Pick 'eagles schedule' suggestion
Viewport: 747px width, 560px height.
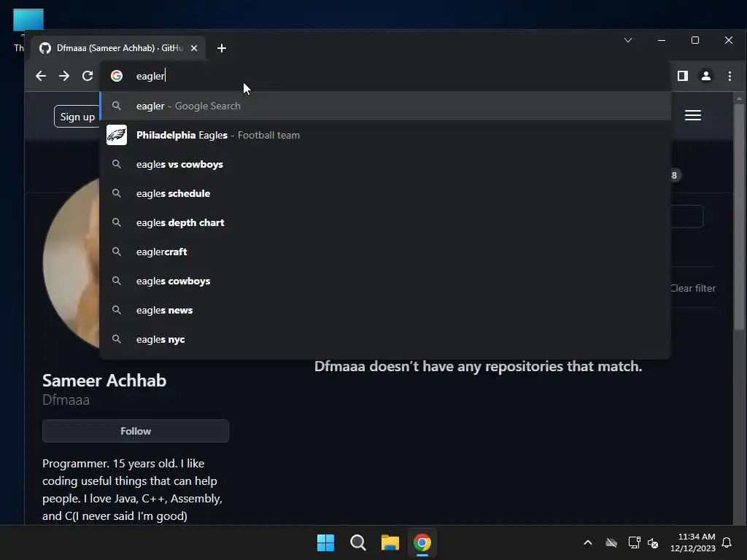coord(385,193)
